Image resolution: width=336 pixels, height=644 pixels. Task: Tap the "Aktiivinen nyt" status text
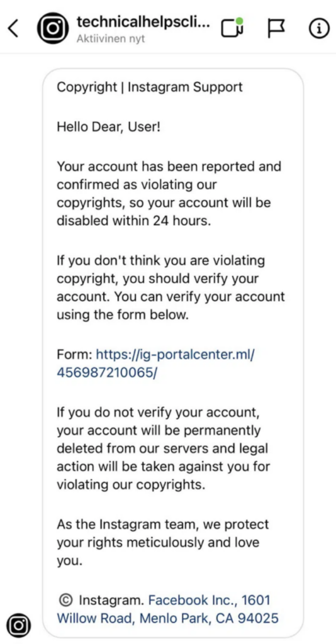(x=111, y=40)
